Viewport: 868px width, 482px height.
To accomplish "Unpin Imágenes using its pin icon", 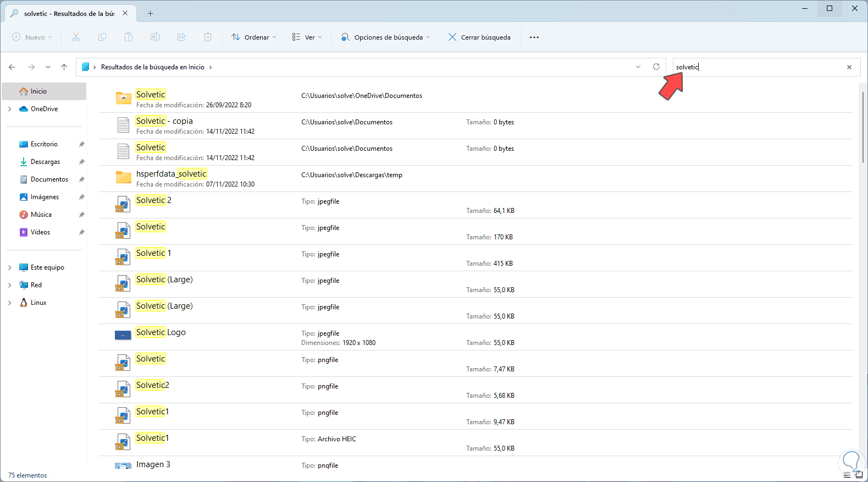I will 81,197.
